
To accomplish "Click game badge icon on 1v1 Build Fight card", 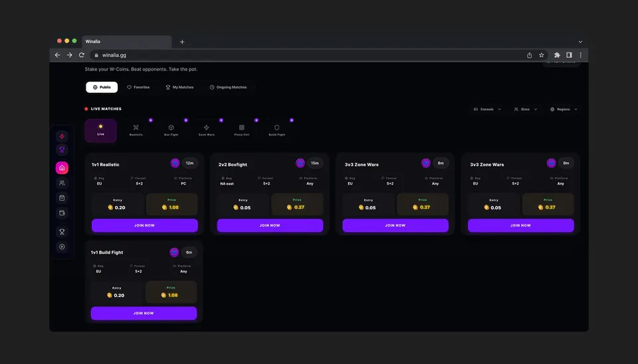I will tap(174, 252).
